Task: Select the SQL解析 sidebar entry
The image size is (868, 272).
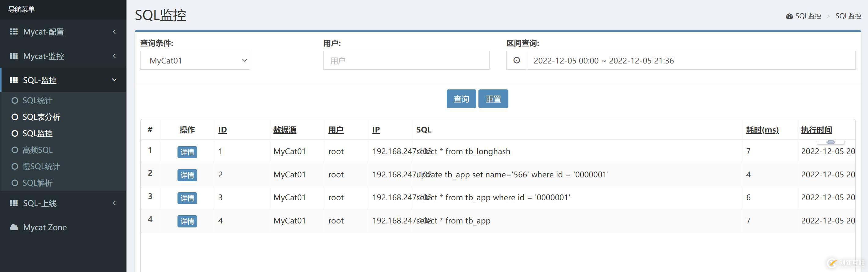Action: (x=37, y=183)
